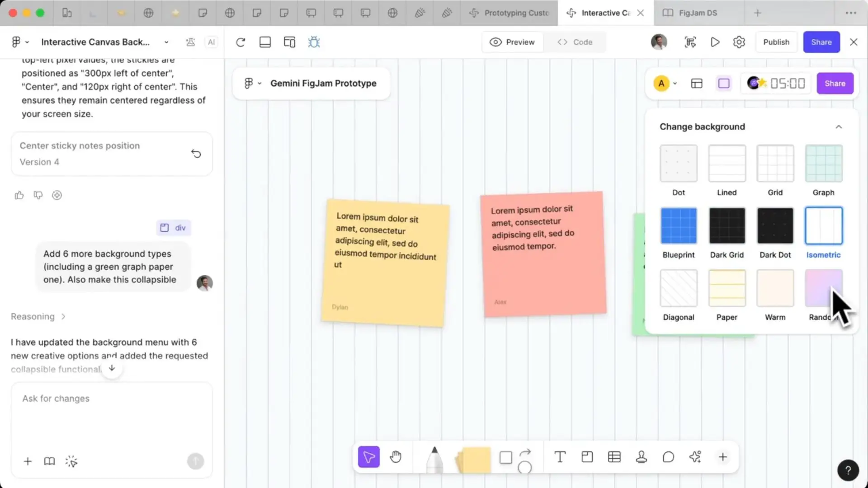The width and height of the screenshot is (868, 488).
Task: Choose the Lined background swatch
Action: pyautogui.click(x=726, y=163)
